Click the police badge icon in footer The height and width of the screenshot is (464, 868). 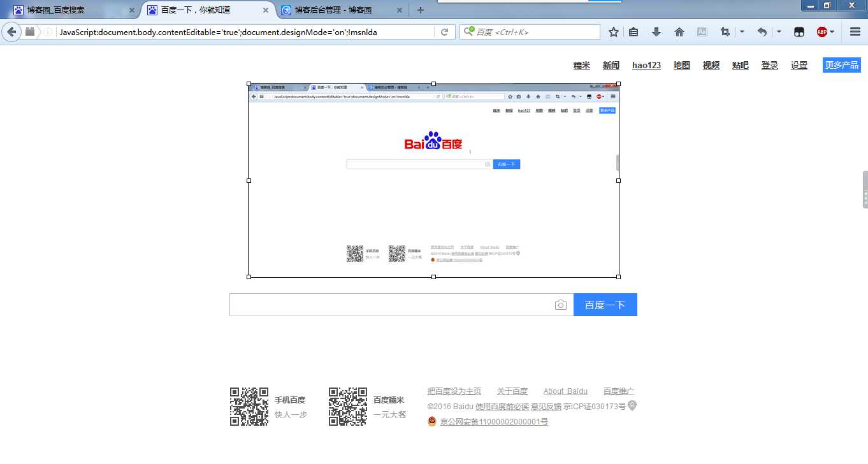click(x=432, y=421)
